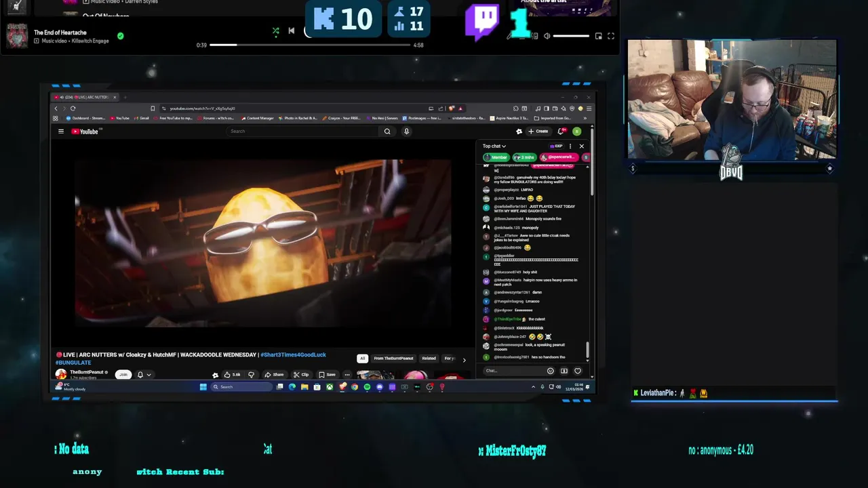Adjust the Spotify volume slider
868x488 pixels.
(570, 36)
